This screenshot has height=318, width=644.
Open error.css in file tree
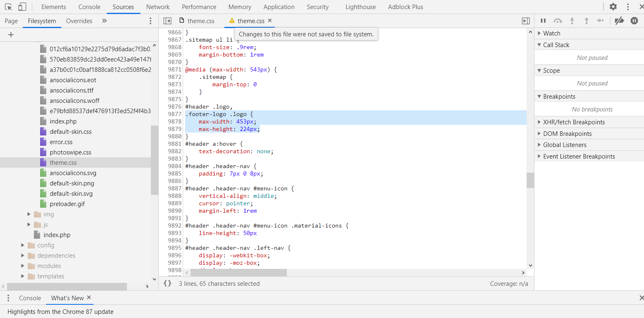click(x=61, y=142)
